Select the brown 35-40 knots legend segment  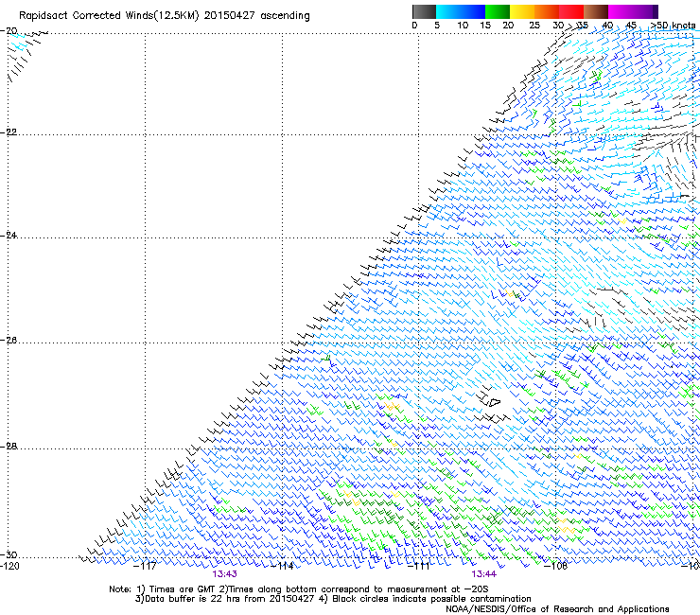coord(596,11)
